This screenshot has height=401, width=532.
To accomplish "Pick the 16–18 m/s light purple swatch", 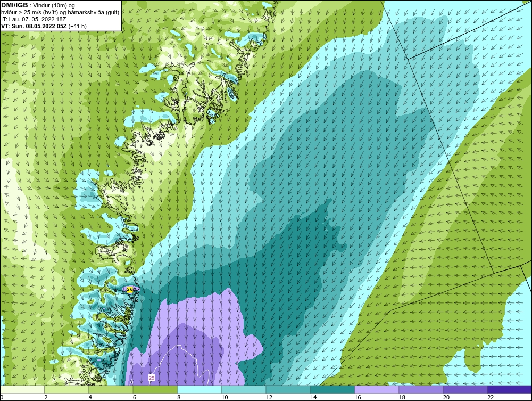I will tap(377, 389).
